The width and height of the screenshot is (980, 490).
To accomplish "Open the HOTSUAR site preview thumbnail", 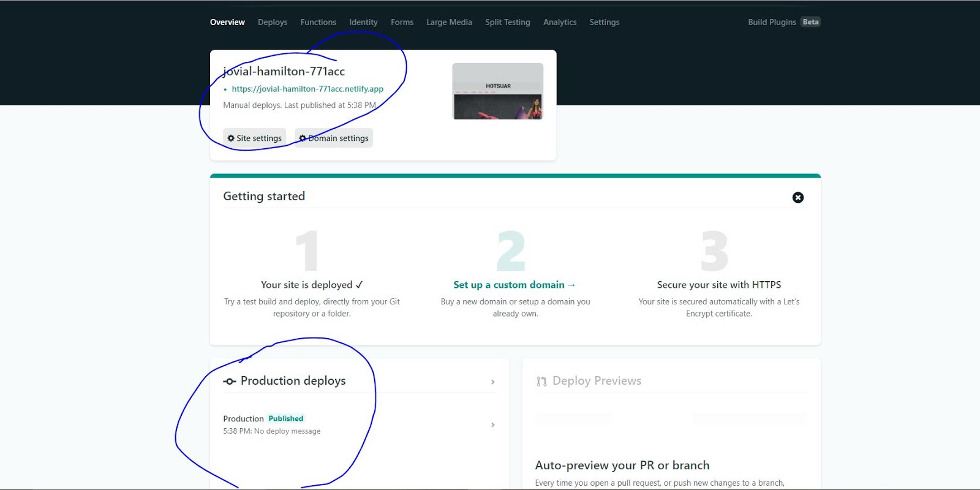I will (498, 91).
